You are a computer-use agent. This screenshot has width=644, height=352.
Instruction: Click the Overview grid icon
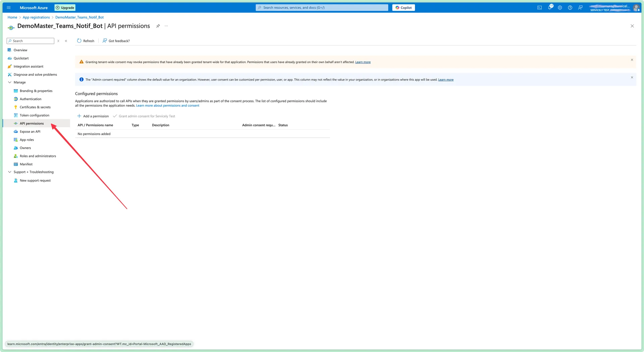(9, 50)
